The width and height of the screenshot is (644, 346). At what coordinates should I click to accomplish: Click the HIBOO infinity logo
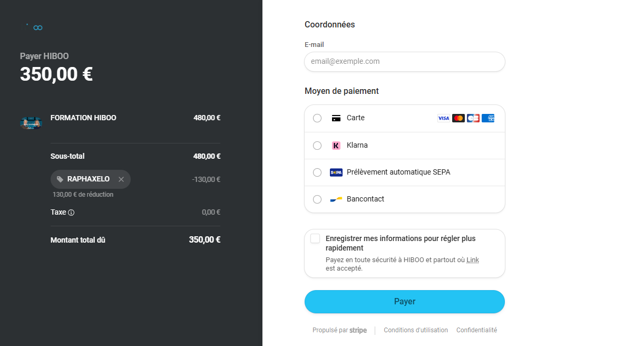point(37,27)
